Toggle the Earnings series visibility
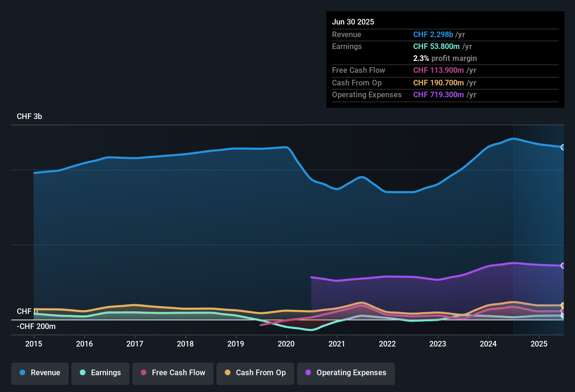575x392 pixels. point(100,373)
